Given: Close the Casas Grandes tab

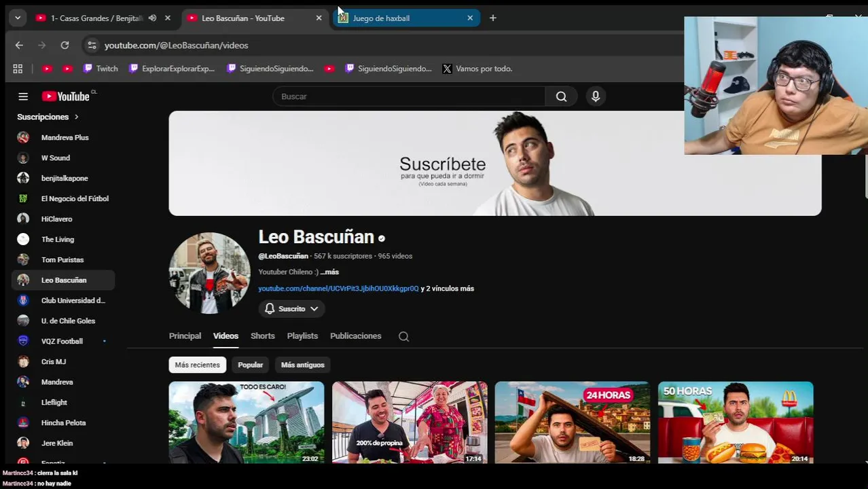Looking at the screenshot, I should [x=168, y=18].
